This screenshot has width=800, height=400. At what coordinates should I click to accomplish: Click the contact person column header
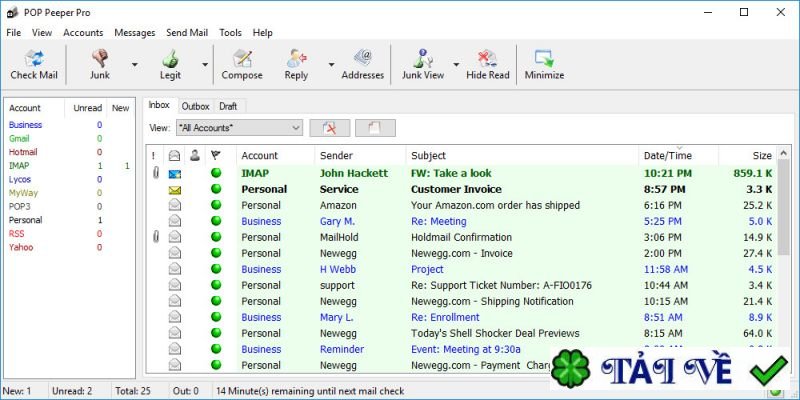click(194, 156)
